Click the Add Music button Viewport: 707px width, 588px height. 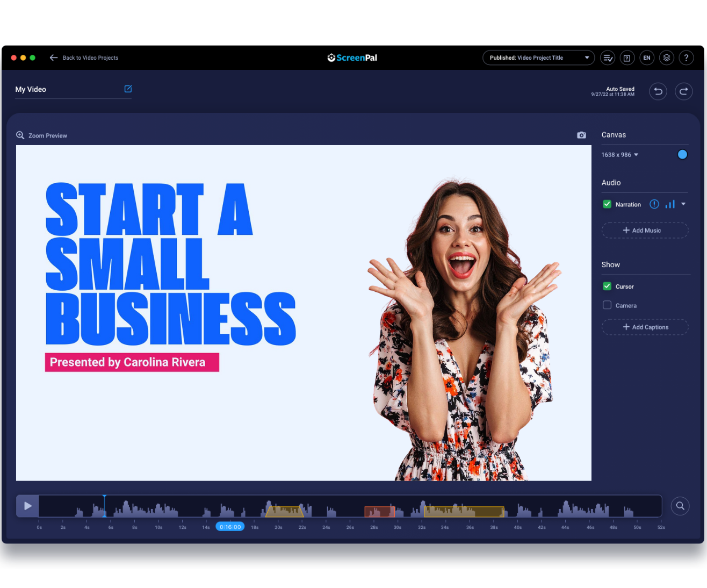point(644,230)
